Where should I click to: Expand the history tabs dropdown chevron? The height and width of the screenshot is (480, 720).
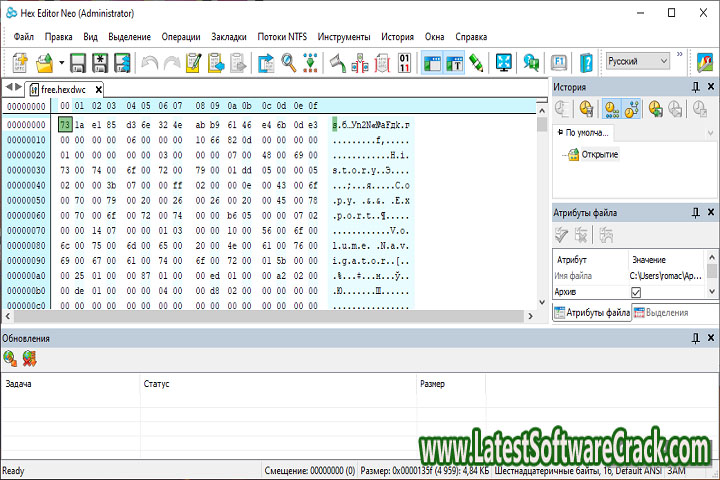point(710,133)
